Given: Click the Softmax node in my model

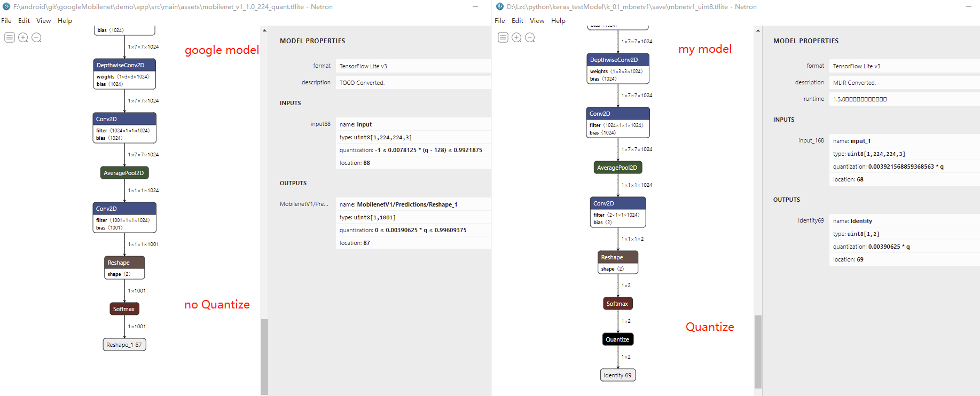Looking at the screenshot, I should coord(617,304).
